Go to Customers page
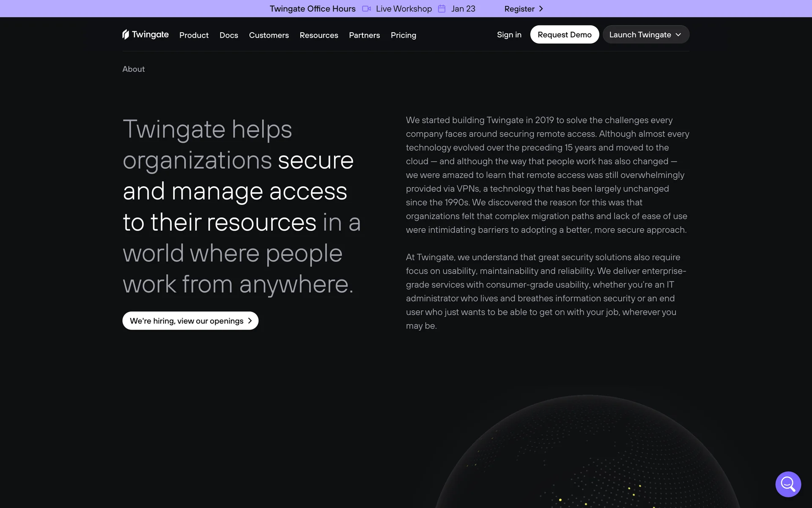The height and width of the screenshot is (508, 812). [269, 35]
